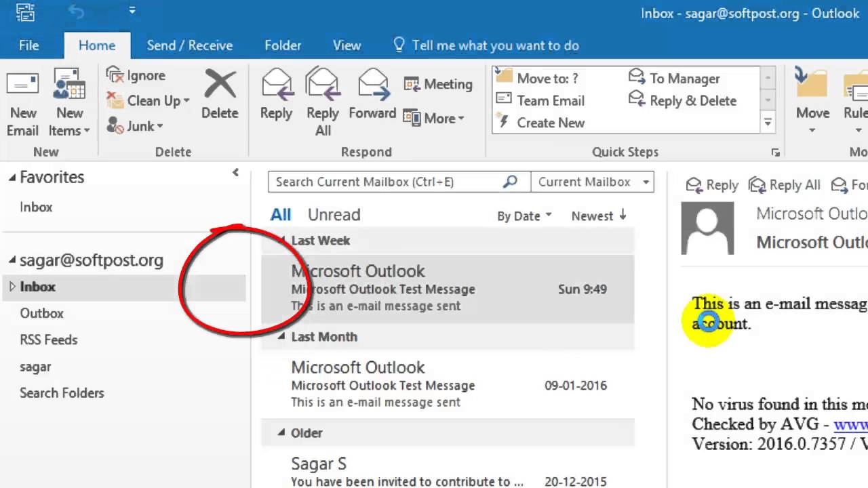
Task: Click the search magnifier icon
Action: pos(510,182)
